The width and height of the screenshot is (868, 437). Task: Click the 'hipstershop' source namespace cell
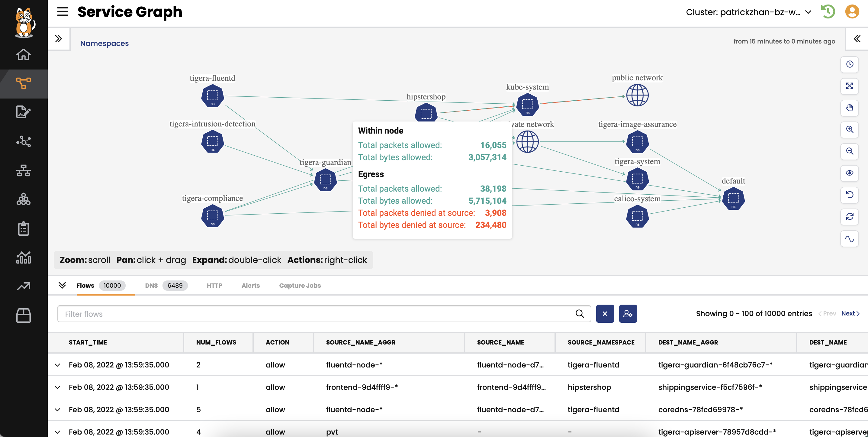589,387
